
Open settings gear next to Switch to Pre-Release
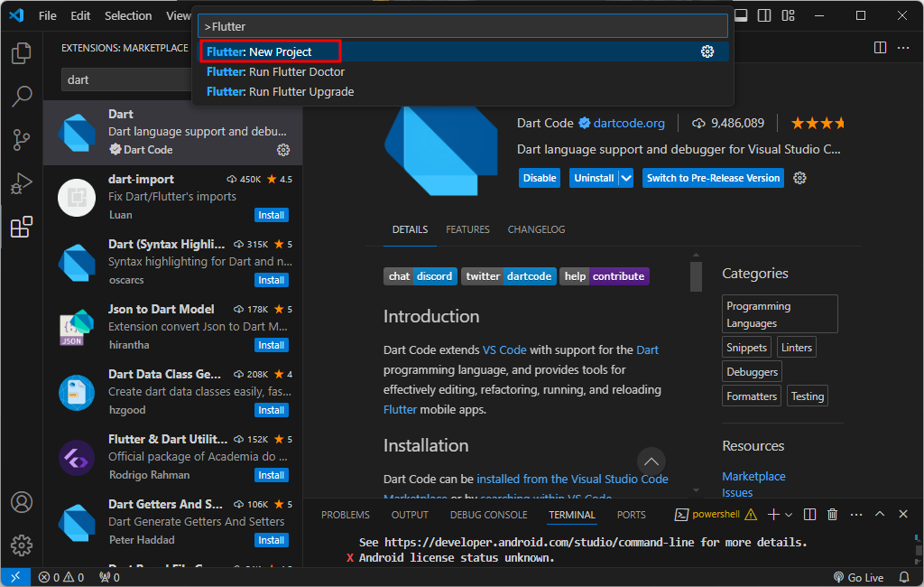[x=799, y=178]
